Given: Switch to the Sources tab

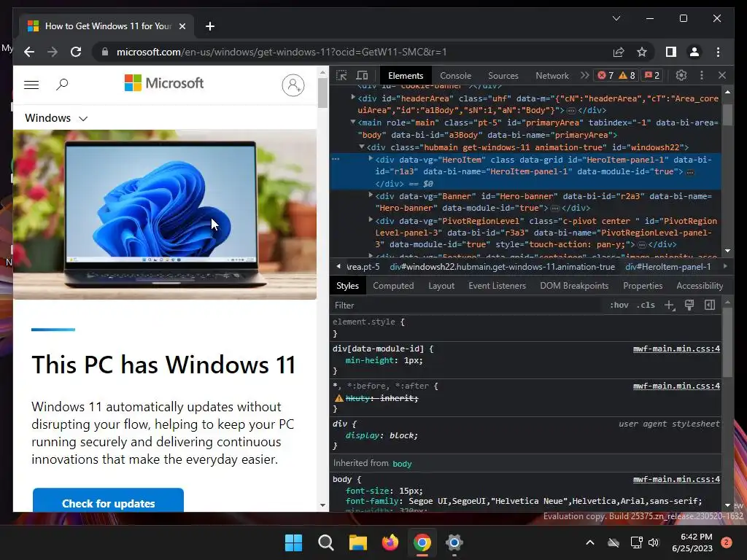Looking at the screenshot, I should point(503,76).
